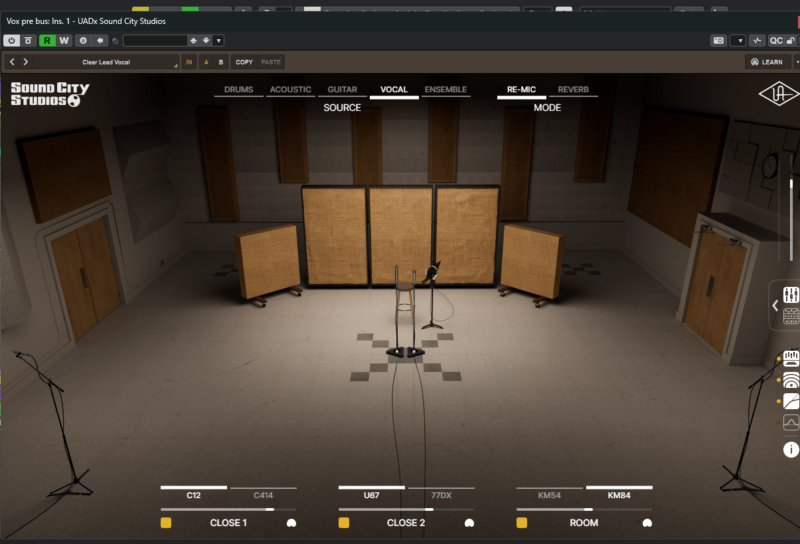Click the CLOSE 2 polarity/phase icon
Viewport: 800px width, 544px height.
[x=469, y=523]
